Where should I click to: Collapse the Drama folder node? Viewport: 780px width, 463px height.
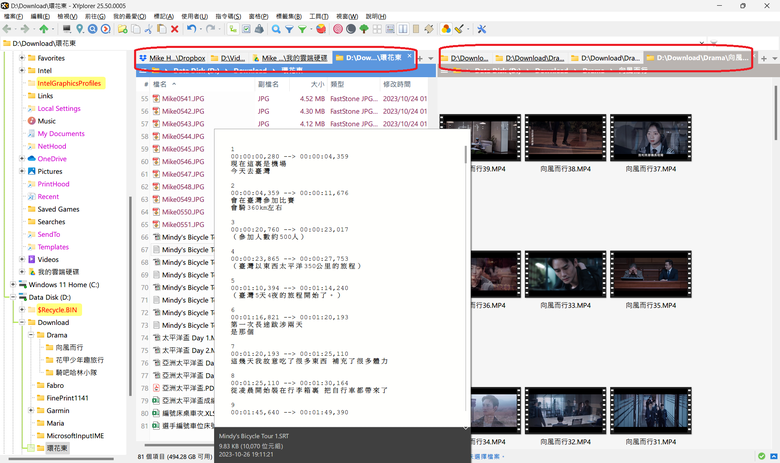30,335
